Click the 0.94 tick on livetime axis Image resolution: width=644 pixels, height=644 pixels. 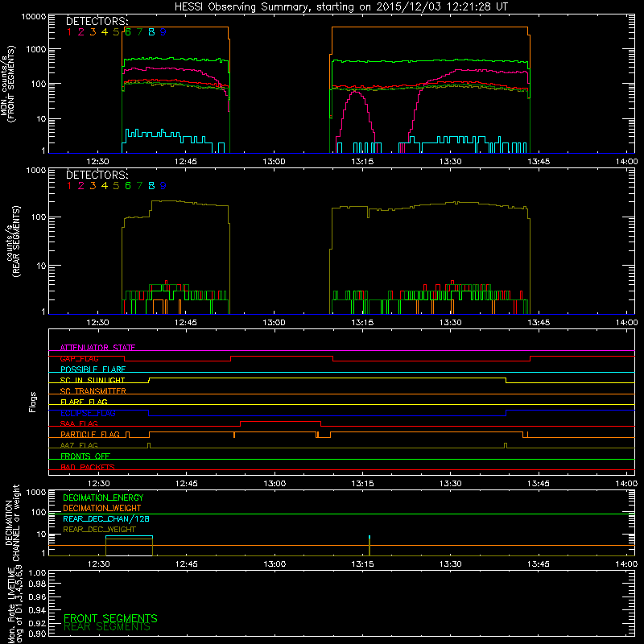pyautogui.click(x=37, y=609)
